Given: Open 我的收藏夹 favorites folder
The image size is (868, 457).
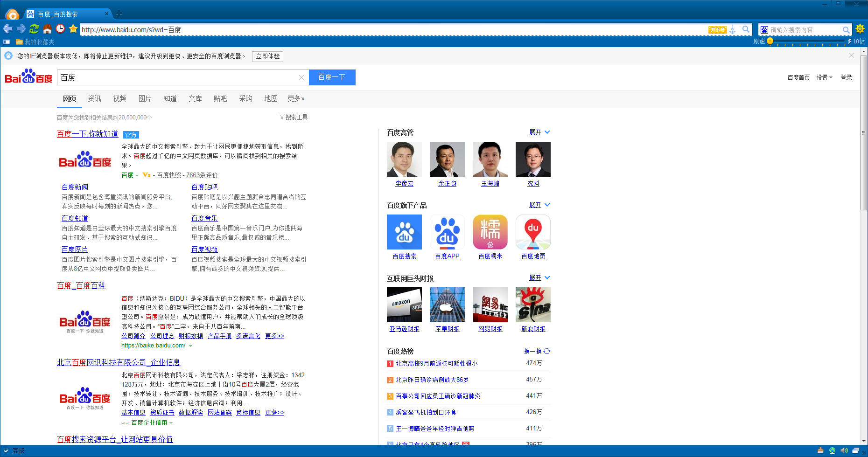Looking at the screenshot, I should (x=35, y=42).
